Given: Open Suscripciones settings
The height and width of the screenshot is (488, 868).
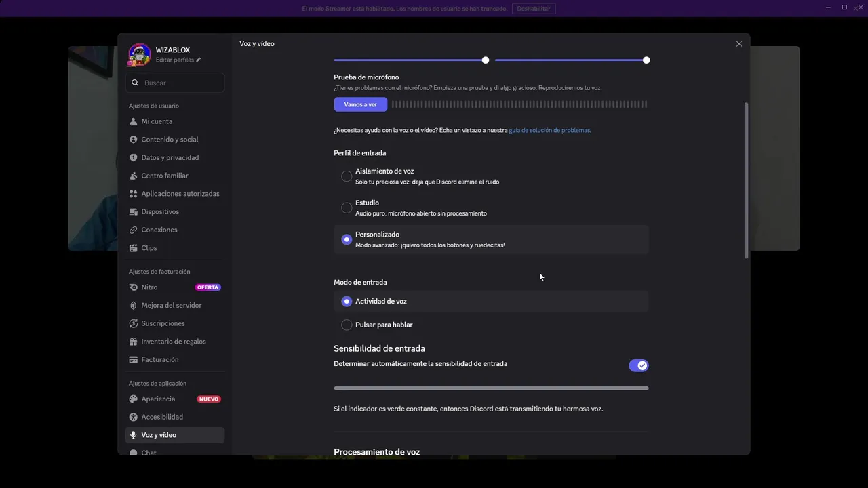Looking at the screenshot, I should point(175,323).
